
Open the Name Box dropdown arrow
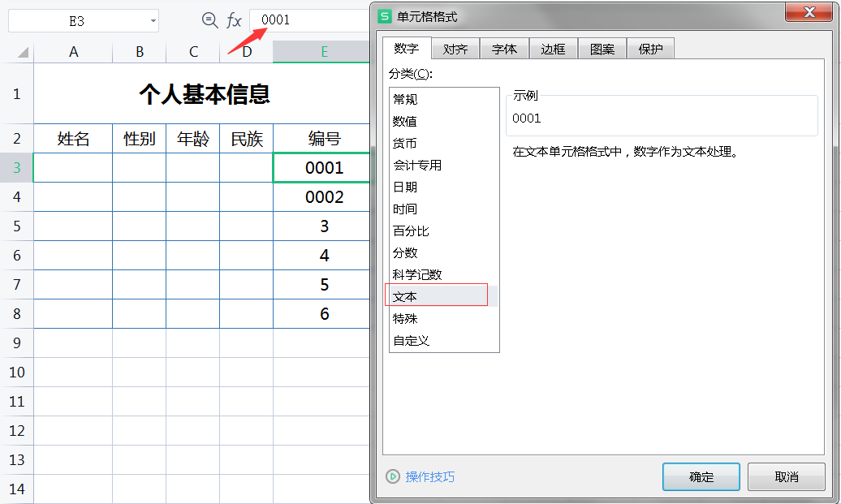pos(153,21)
